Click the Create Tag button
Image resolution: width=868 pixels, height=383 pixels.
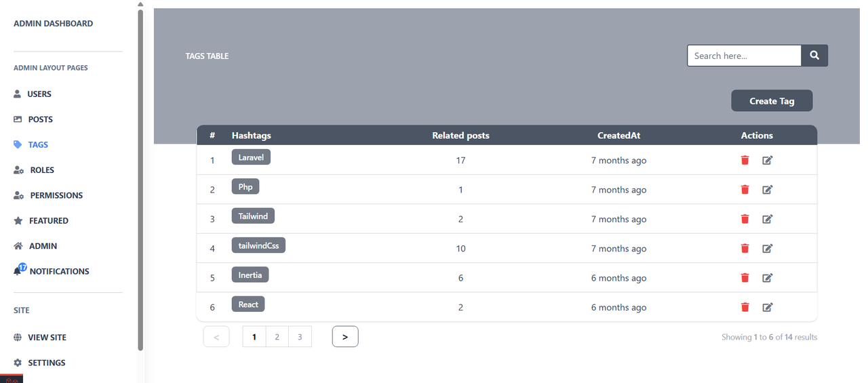point(772,101)
